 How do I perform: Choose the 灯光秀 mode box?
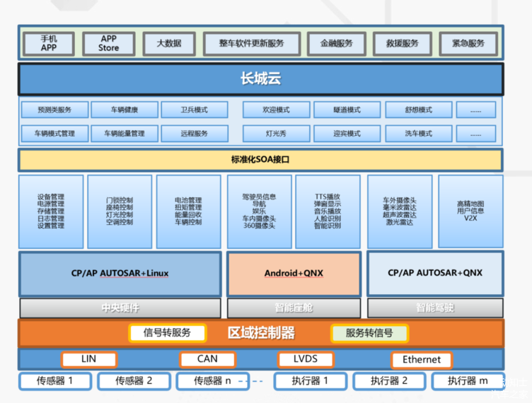276,134
